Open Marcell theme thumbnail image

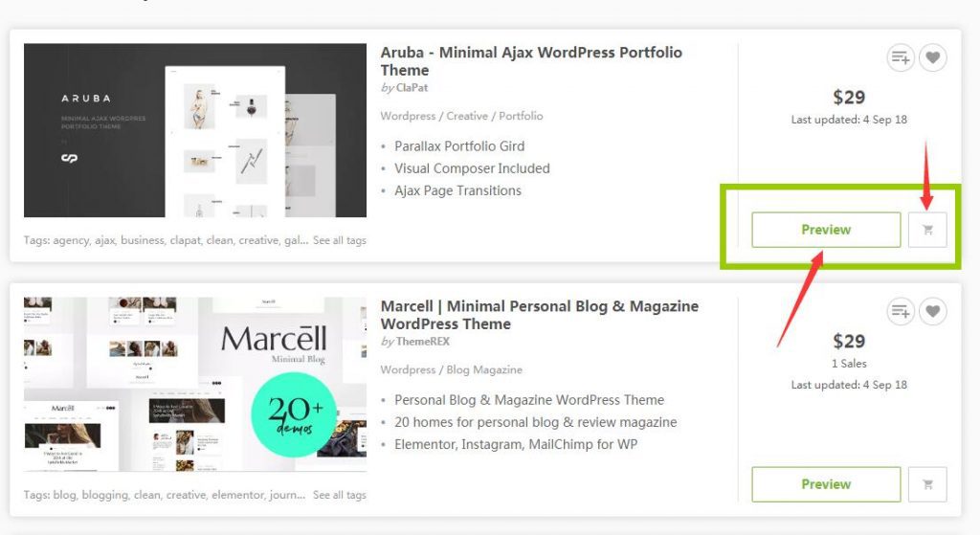click(x=195, y=384)
